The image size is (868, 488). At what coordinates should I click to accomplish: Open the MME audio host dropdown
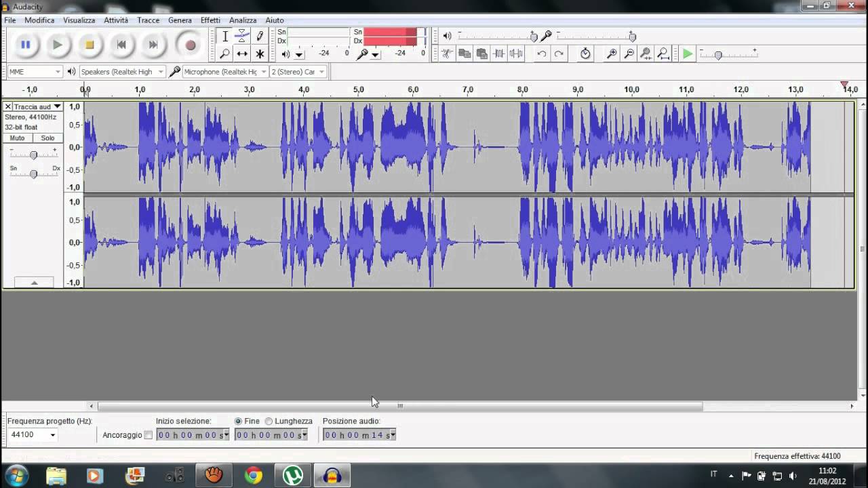click(x=35, y=71)
